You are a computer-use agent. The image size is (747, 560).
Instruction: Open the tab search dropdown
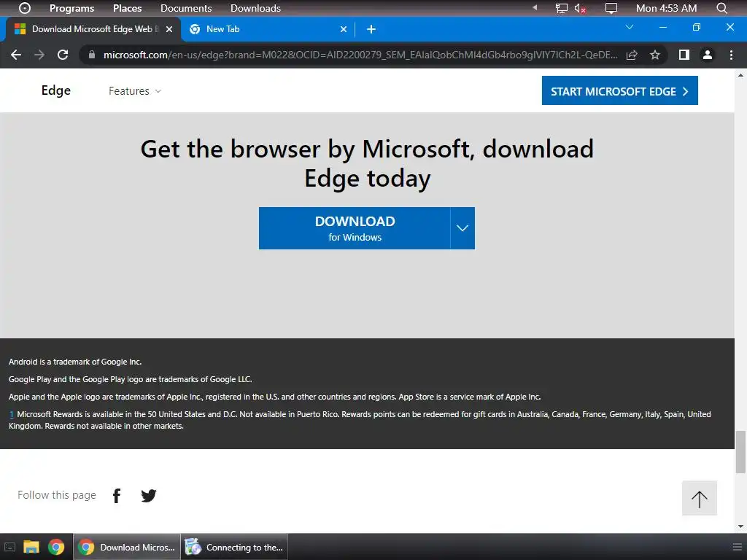tap(630, 27)
